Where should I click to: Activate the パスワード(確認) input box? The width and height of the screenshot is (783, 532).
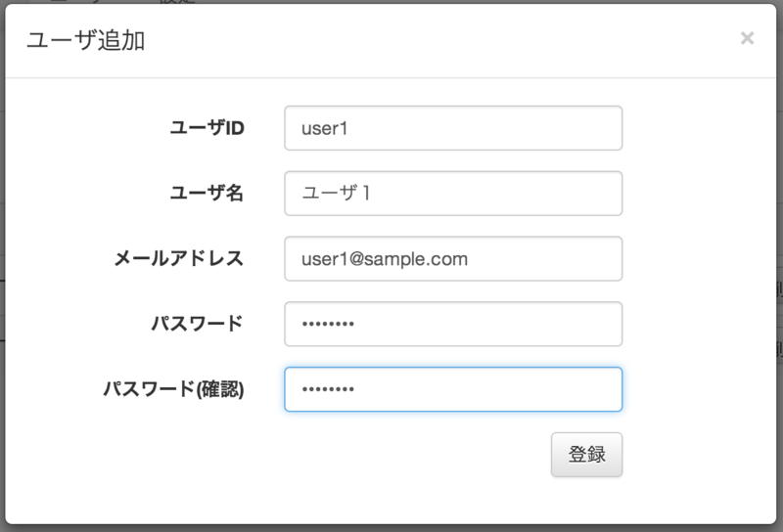tap(453, 389)
